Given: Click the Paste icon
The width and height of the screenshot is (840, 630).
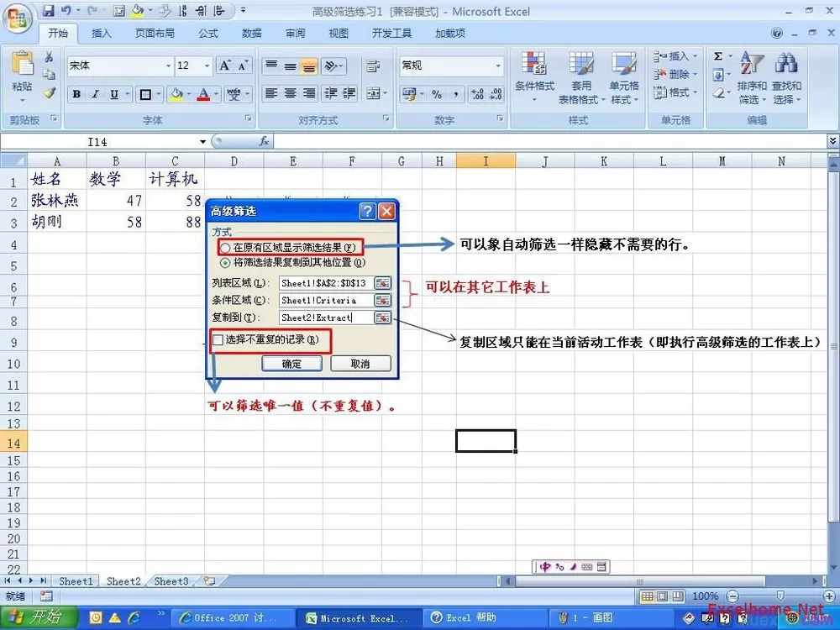Looking at the screenshot, I should (x=23, y=65).
